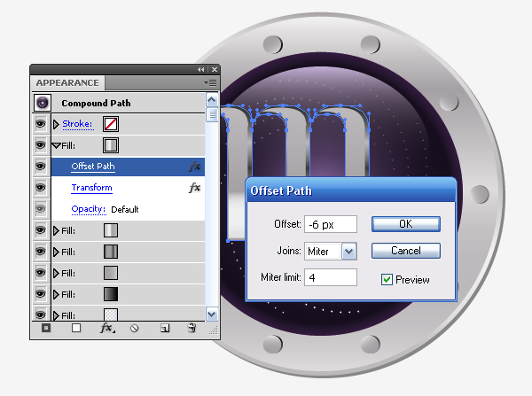Hide the Offset Path effect
Screen dimensions: 532x396
pos(41,167)
